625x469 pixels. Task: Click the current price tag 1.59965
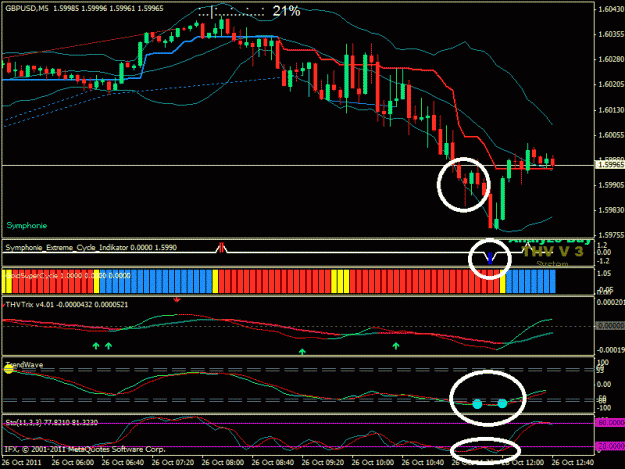click(x=610, y=165)
